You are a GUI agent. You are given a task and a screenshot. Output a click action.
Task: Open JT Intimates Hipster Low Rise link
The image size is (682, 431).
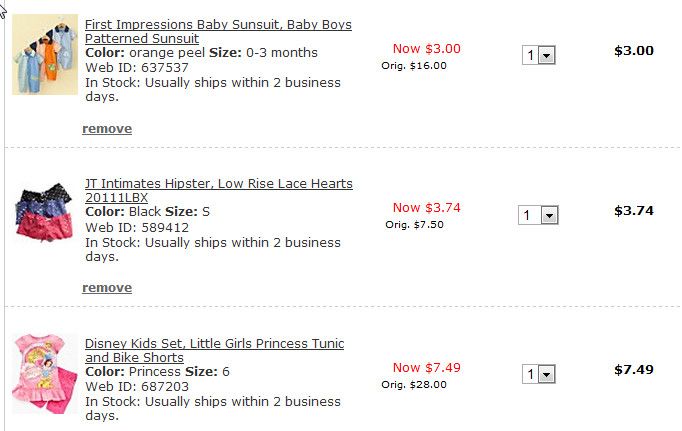click(218, 184)
